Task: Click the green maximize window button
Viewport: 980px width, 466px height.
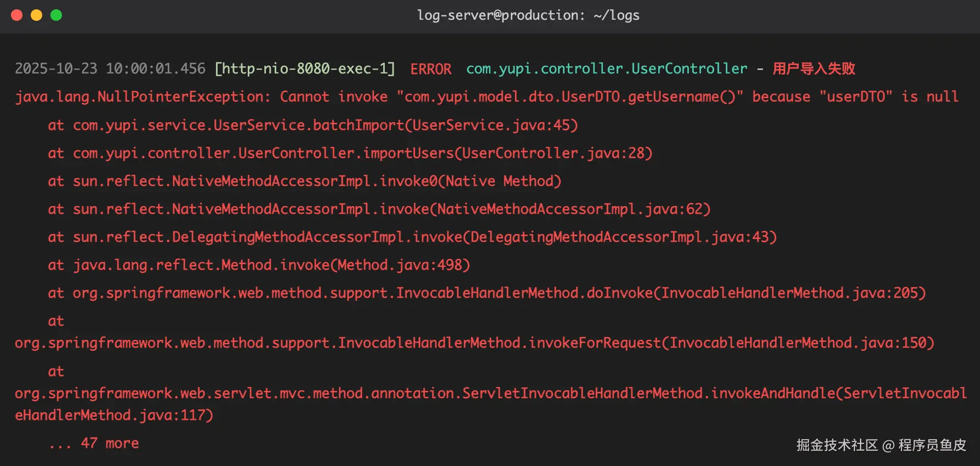Action: 56,15
